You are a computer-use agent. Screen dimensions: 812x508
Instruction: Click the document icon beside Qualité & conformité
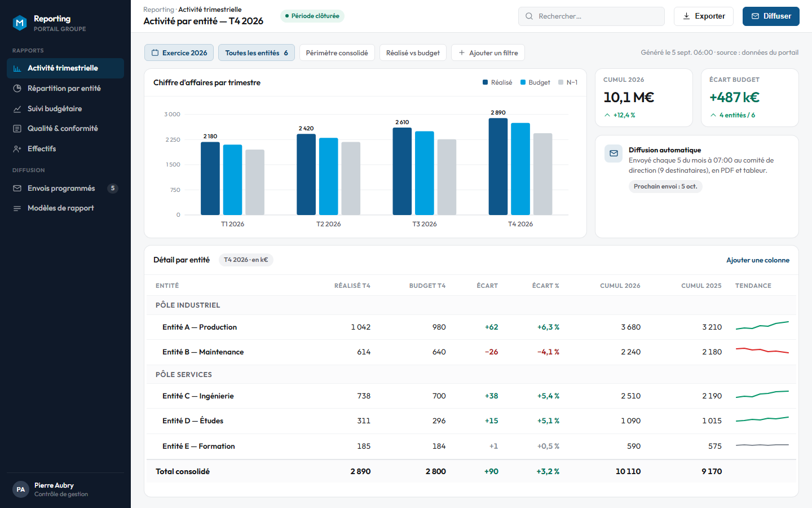coord(17,129)
